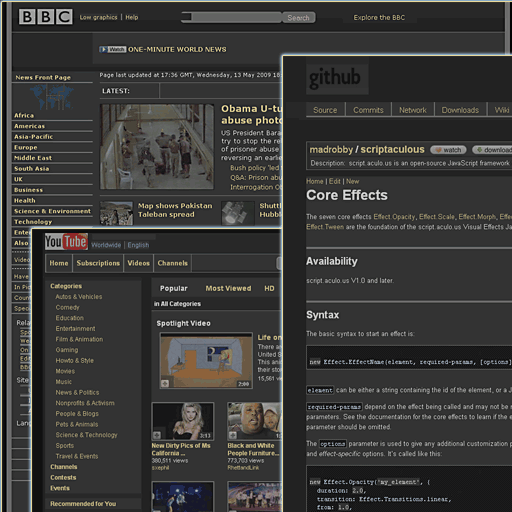Screen dimensions: 512x512
Task: Open the YouTube logo home link
Action: point(66,241)
